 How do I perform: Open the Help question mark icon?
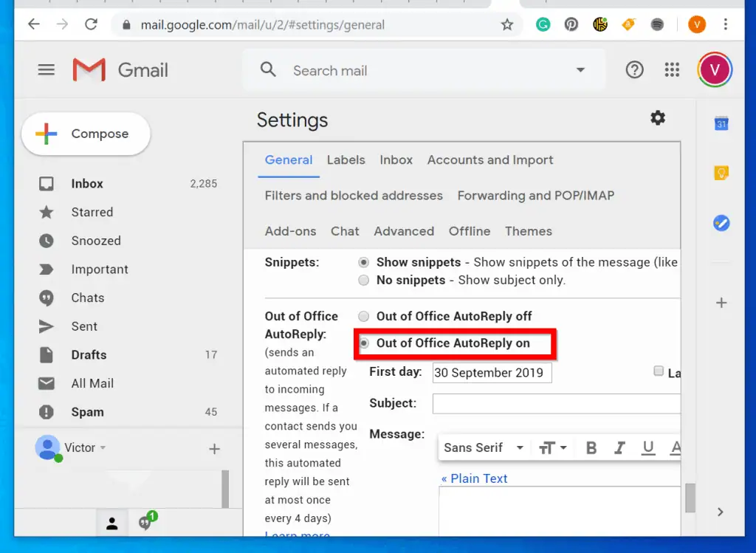pos(634,70)
